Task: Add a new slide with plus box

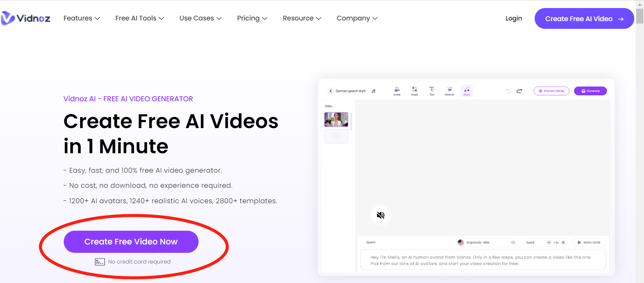Action: click(336, 136)
